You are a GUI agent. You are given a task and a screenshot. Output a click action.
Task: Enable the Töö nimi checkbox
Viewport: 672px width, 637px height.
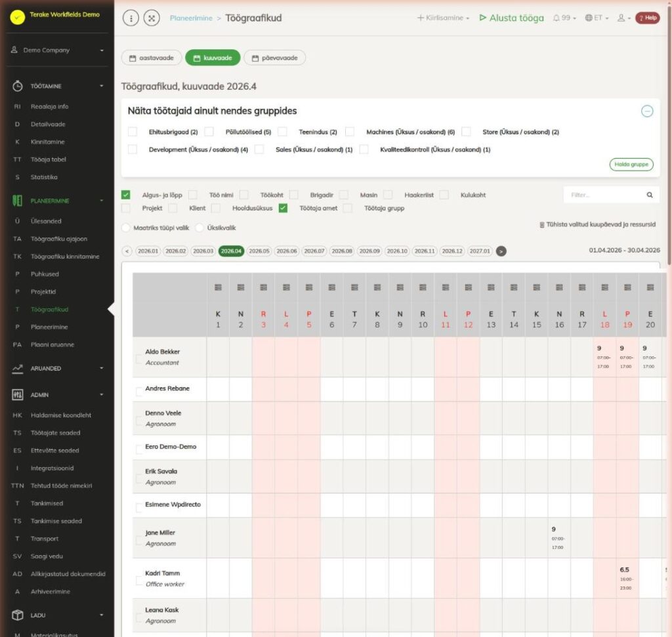tap(194, 195)
